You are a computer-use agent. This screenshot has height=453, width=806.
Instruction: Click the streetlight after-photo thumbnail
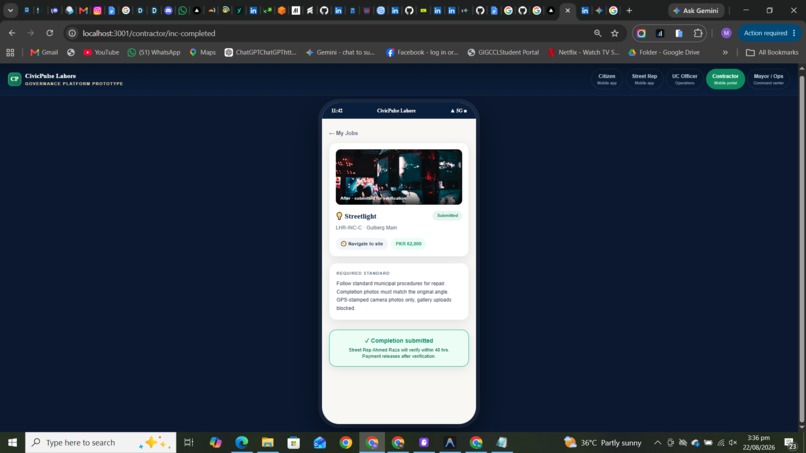tap(399, 177)
